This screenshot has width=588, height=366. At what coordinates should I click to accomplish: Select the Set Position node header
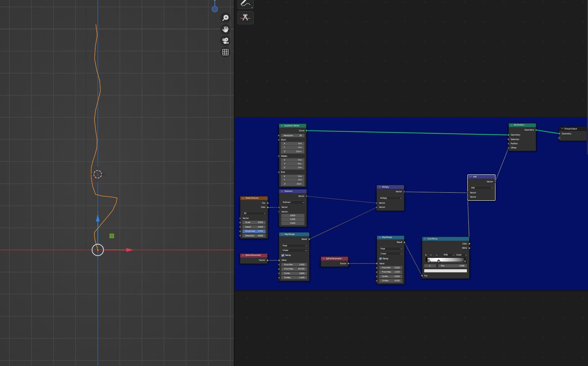point(522,125)
